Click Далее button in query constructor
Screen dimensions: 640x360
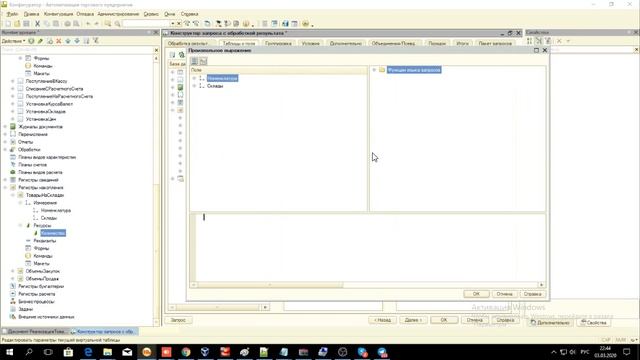(x=413, y=320)
